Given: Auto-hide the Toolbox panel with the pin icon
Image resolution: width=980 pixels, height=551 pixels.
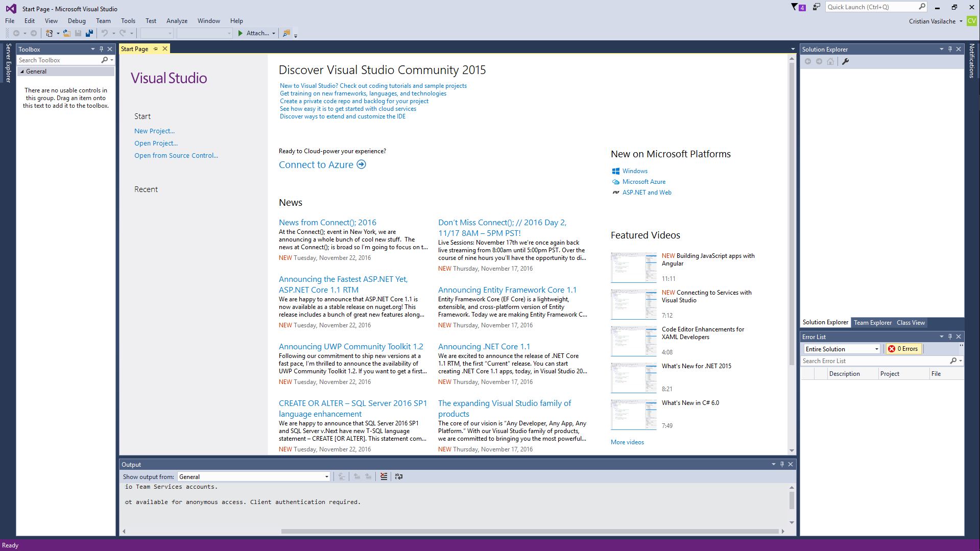Looking at the screenshot, I should click(101, 49).
